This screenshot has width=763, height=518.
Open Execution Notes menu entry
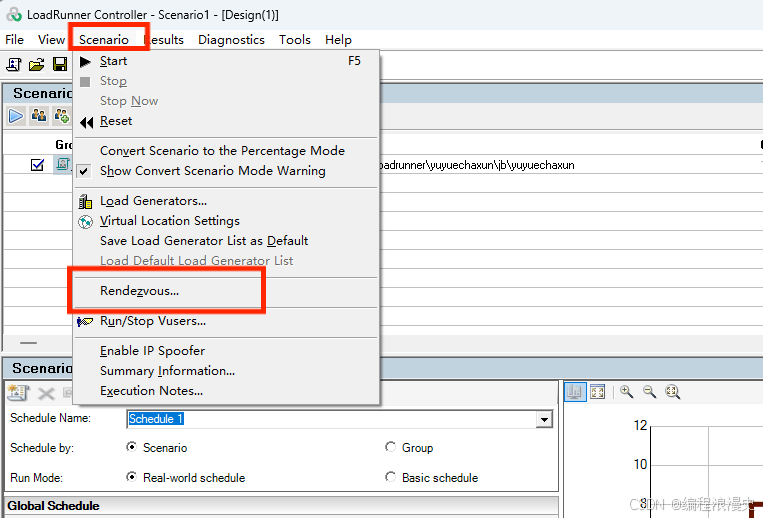tap(226, 391)
